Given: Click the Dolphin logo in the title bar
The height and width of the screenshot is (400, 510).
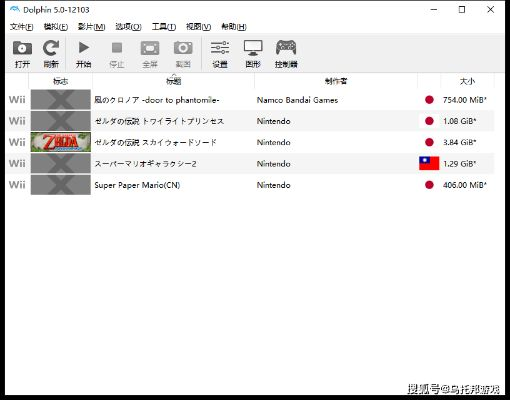Looking at the screenshot, I should point(15,9).
